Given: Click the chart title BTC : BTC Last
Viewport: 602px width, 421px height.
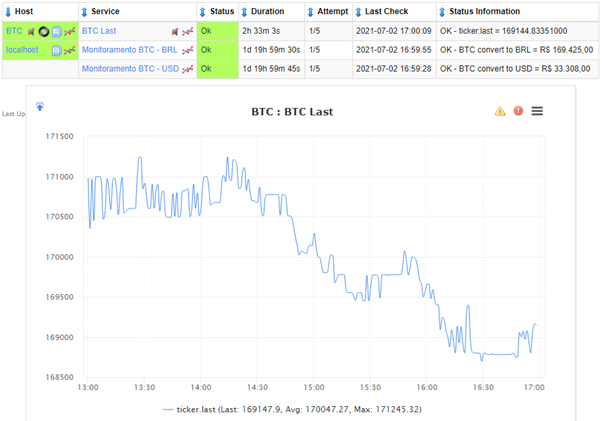Looking at the screenshot, I should 292,112.
